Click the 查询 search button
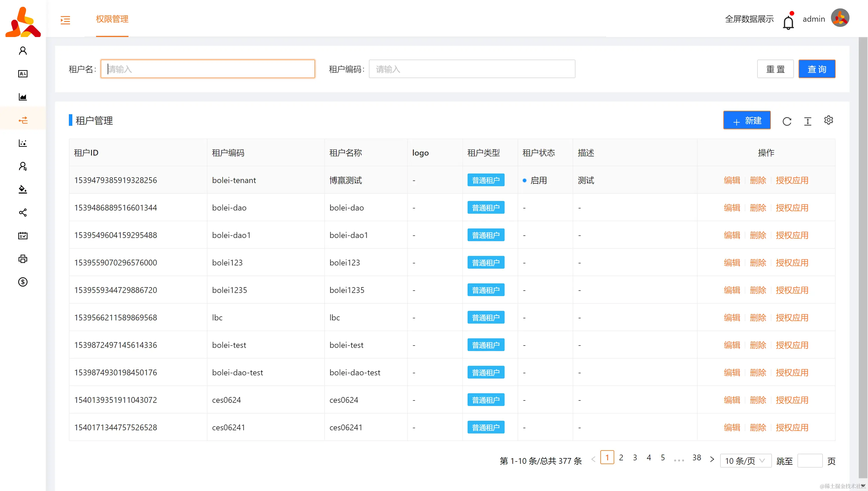Image resolution: width=868 pixels, height=491 pixels. (x=816, y=69)
